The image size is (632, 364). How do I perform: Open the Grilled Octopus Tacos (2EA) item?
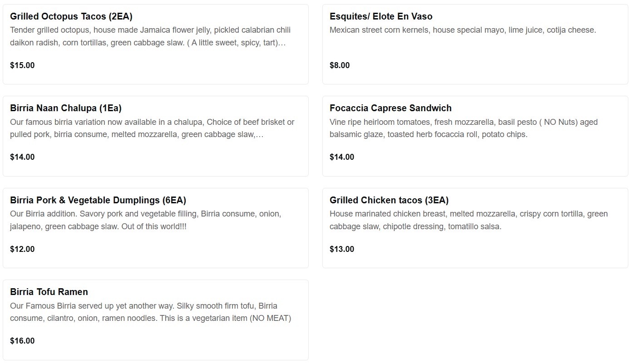71,16
